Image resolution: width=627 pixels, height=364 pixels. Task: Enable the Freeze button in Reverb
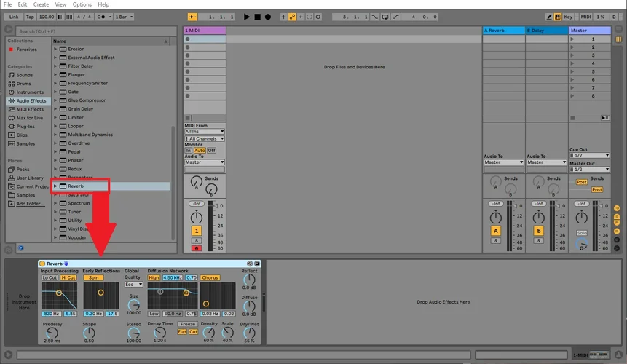(188, 324)
